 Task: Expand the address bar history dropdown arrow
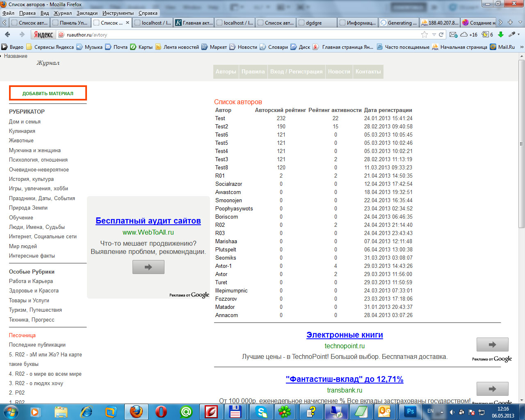click(434, 34)
